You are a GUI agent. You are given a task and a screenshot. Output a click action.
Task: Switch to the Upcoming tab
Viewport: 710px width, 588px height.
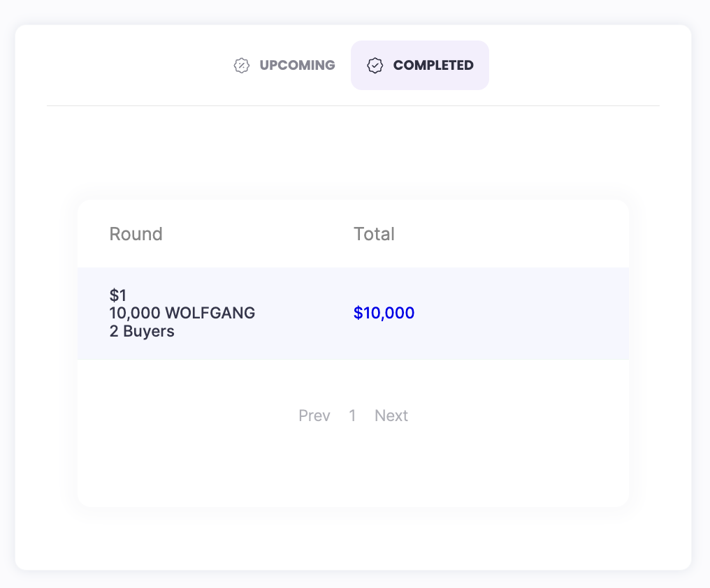click(x=297, y=66)
